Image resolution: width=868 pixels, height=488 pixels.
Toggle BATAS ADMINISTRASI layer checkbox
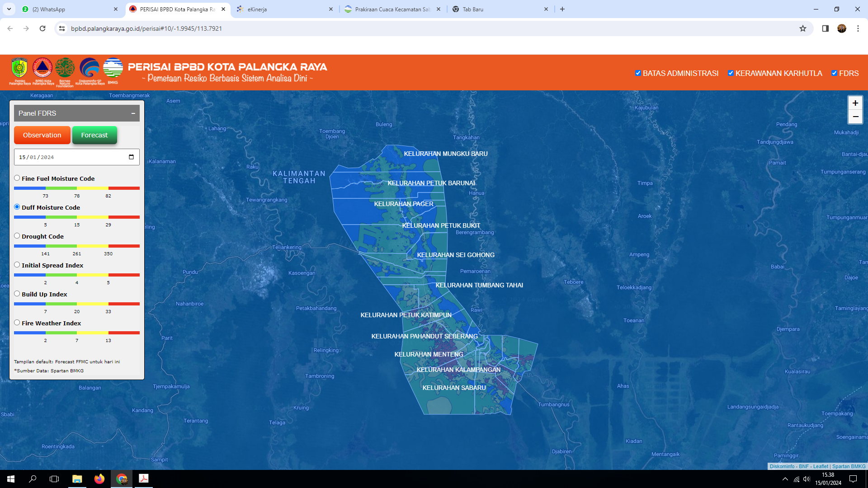click(x=638, y=73)
